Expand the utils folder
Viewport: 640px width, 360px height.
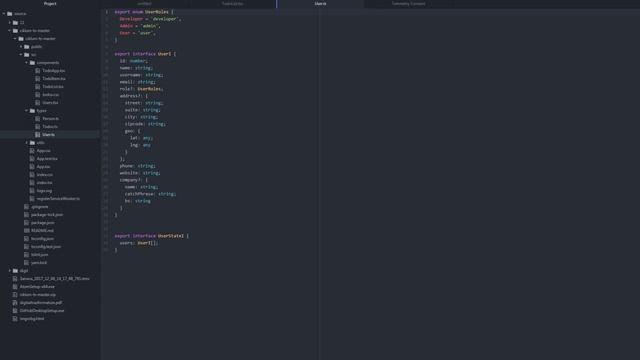[x=27, y=142]
